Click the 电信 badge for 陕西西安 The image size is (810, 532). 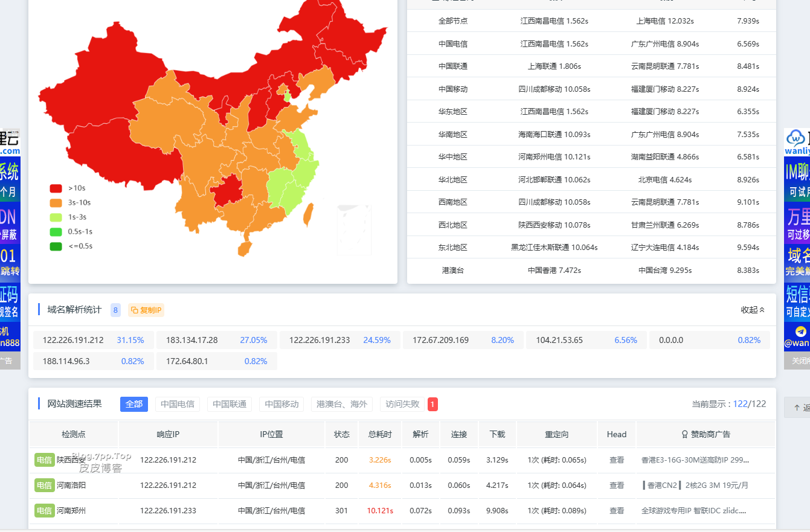coord(44,460)
